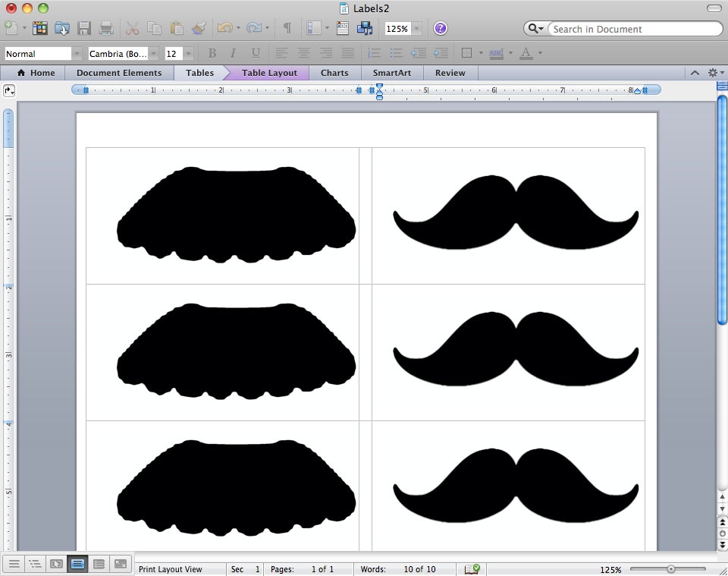728x576 pixels.
Task: Toggle Italic formatting
Action: pos(232,53)
